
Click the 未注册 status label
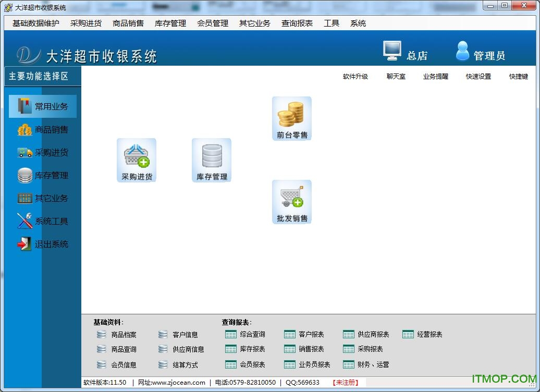tap(346, 383)
